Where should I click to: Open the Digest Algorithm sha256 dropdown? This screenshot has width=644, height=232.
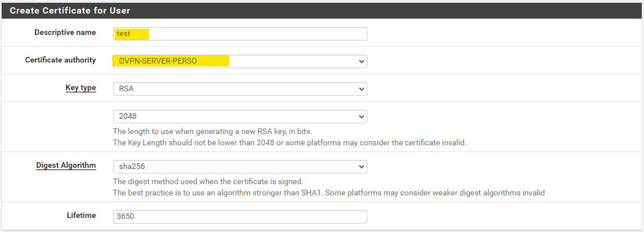[x=240, y=167]
